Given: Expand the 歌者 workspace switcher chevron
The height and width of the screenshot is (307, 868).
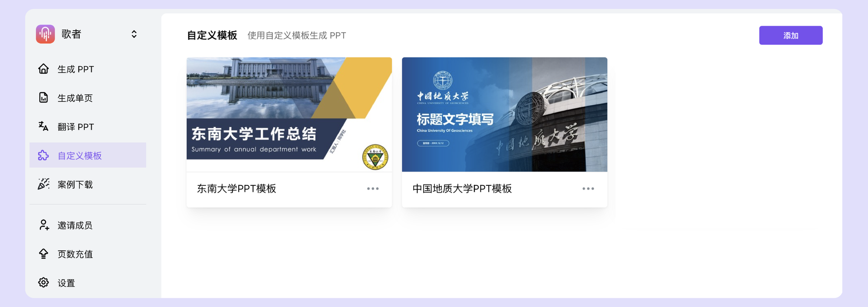Looking at the screenshot, I should [134, 34].
